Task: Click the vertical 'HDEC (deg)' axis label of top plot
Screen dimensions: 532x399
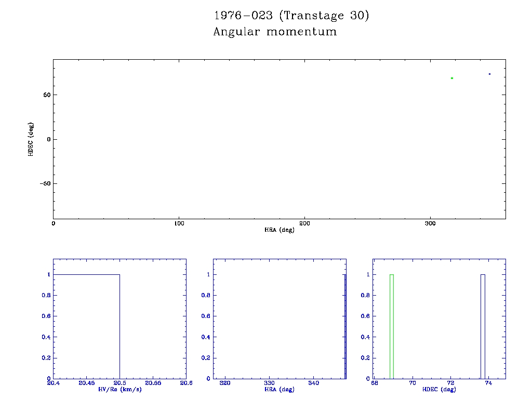Action: [x=31, y=139]
